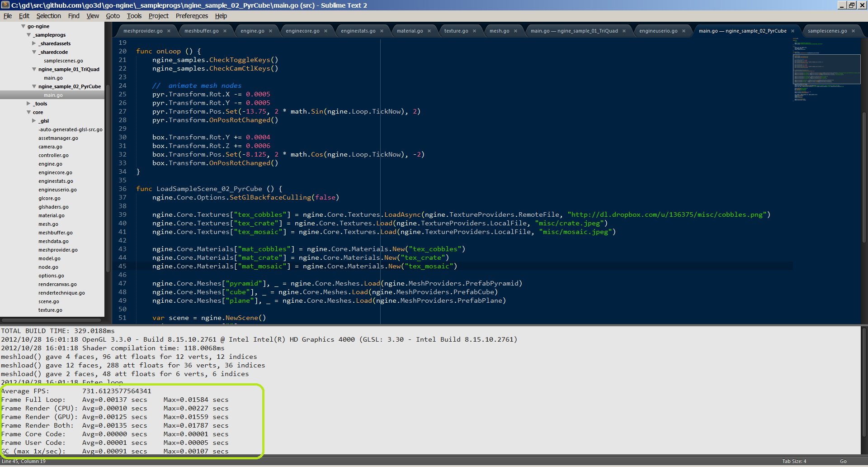This screenshot has height=467, width=868.
Task: Open rendertechnique.go in the sidebar
Action: point(61,293)
